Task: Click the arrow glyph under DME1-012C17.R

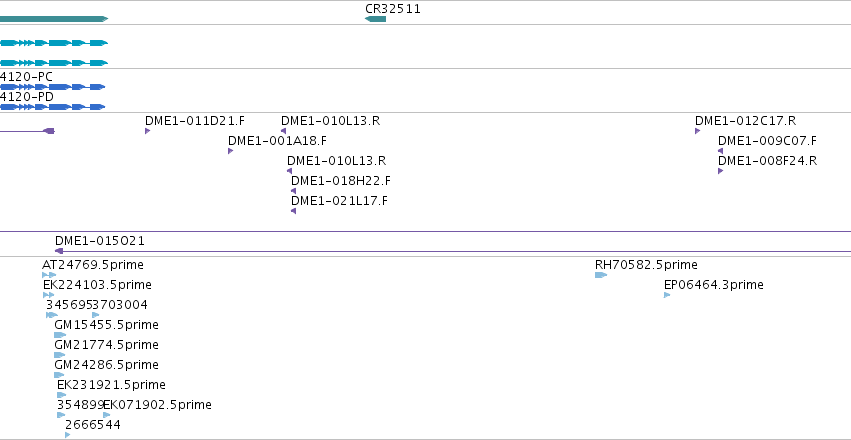Action: coord(698,131)
